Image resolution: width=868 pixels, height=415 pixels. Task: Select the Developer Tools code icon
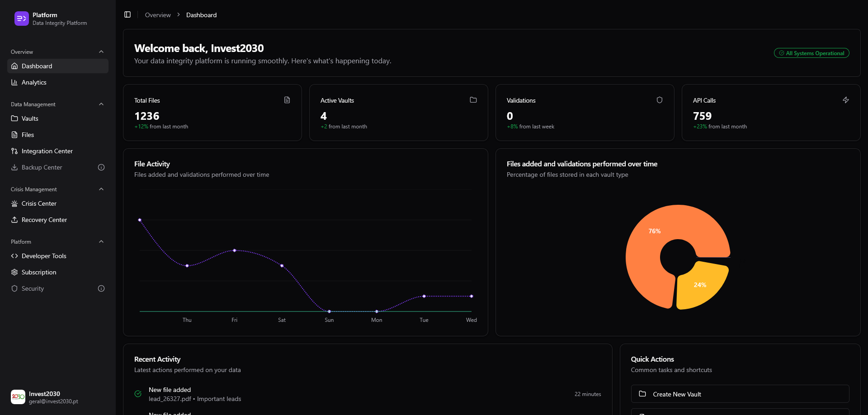point(14,256)
